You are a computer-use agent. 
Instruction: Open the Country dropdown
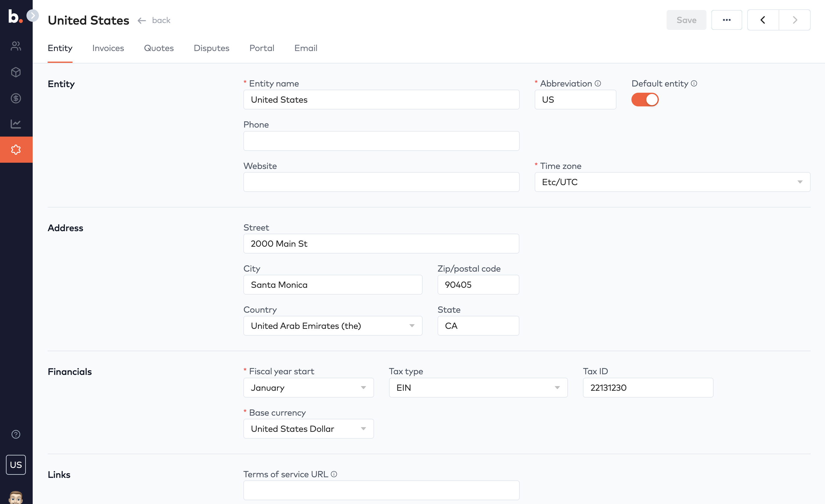point(333,326)
